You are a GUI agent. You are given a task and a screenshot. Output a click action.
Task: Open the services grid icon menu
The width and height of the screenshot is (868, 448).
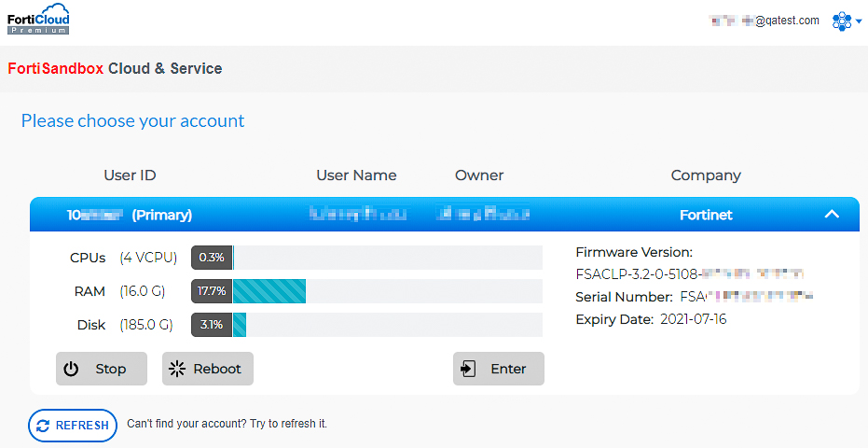coord(841,21)
